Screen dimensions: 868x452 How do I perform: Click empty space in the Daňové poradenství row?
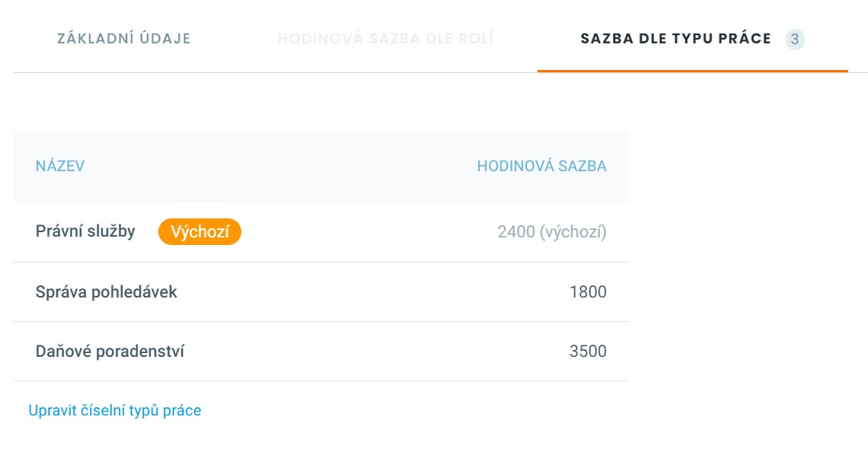365,352
